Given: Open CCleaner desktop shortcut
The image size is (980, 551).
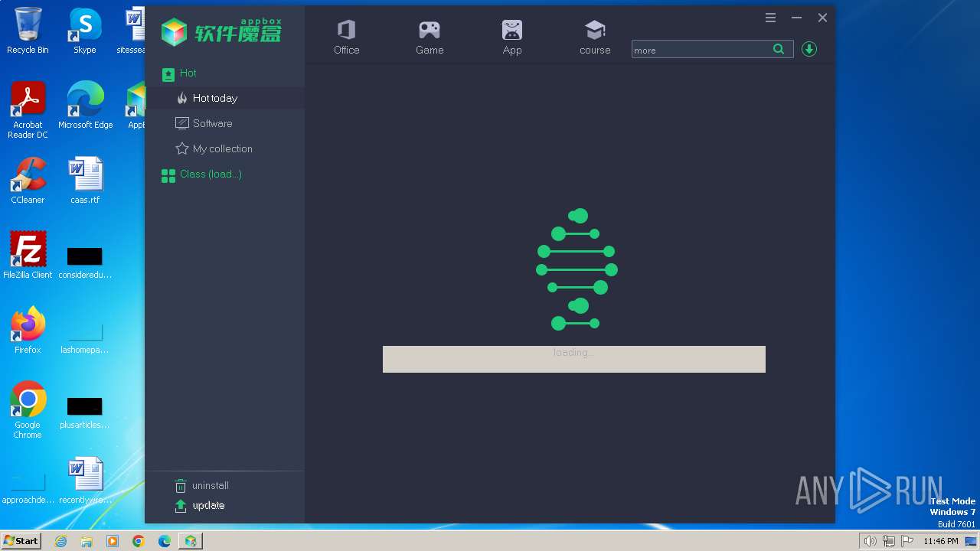Looking at the screenshot, I should point(28,181).
